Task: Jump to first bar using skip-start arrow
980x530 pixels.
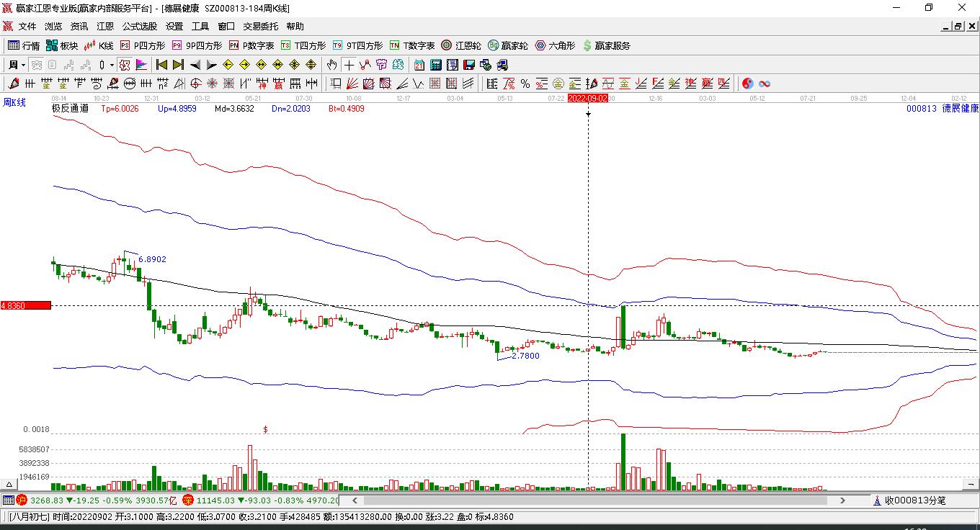Action: point(162,65)
